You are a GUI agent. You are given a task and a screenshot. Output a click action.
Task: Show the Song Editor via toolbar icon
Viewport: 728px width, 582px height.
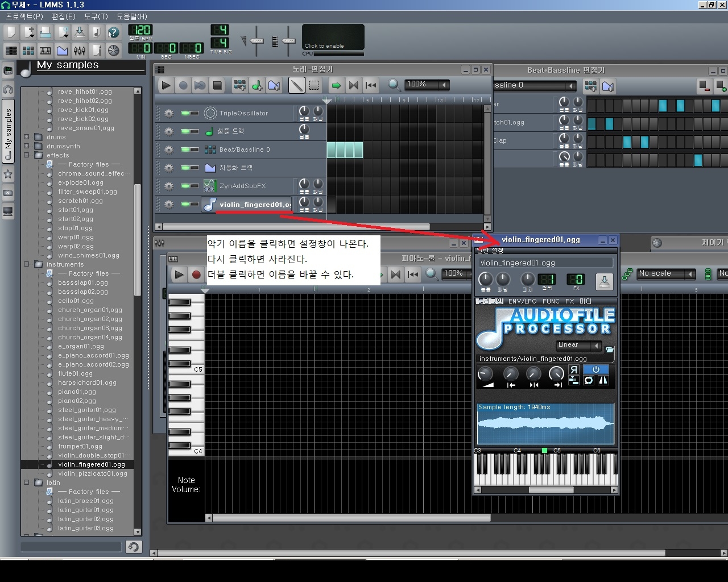point(11,51)
